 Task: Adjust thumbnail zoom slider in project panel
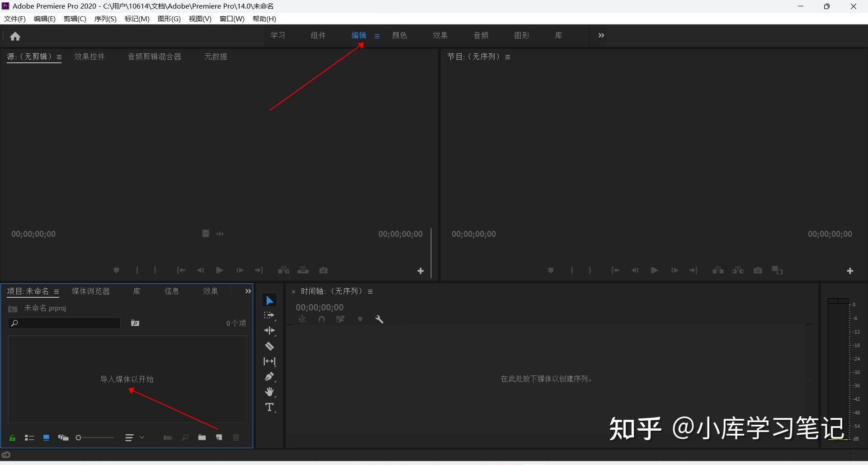click(x=95, y=438)
